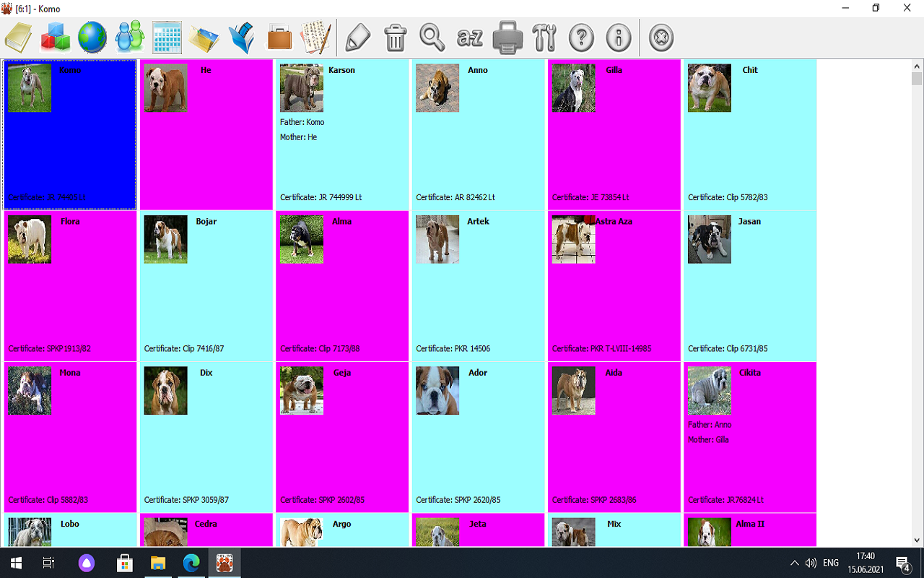This screenshot has width=924, height=578.
Task: Click the name "Mix"
Action: (x=614, y=524)
